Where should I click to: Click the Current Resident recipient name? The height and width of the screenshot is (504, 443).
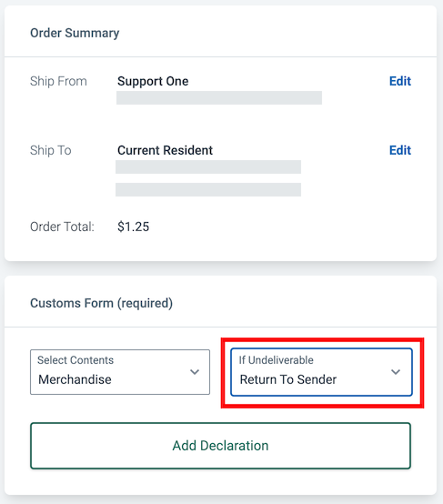coord(165,150)
